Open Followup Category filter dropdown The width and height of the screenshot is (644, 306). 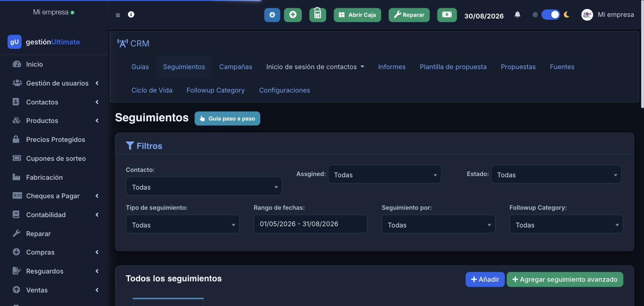click(x=566, y=224)
